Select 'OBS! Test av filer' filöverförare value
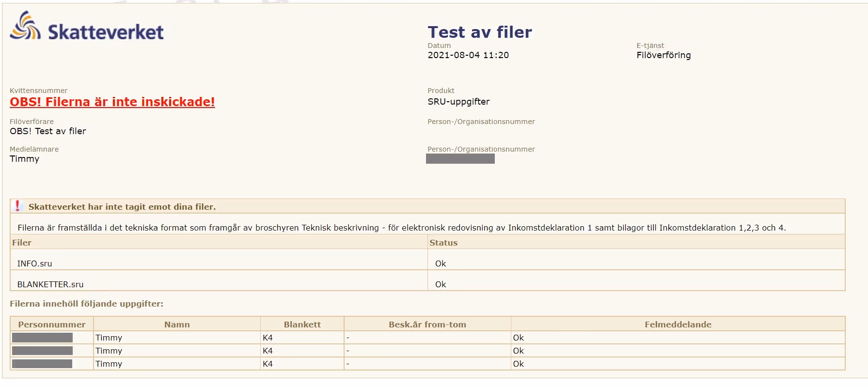 [48, 131]
